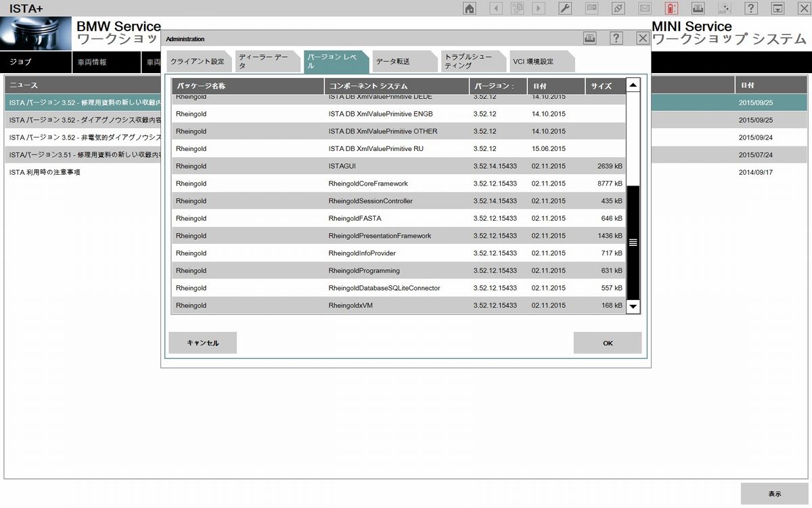The height and width of the screenshot is (508, 812).
Task: Print from the Administration dialog
Action: [590, 39]
